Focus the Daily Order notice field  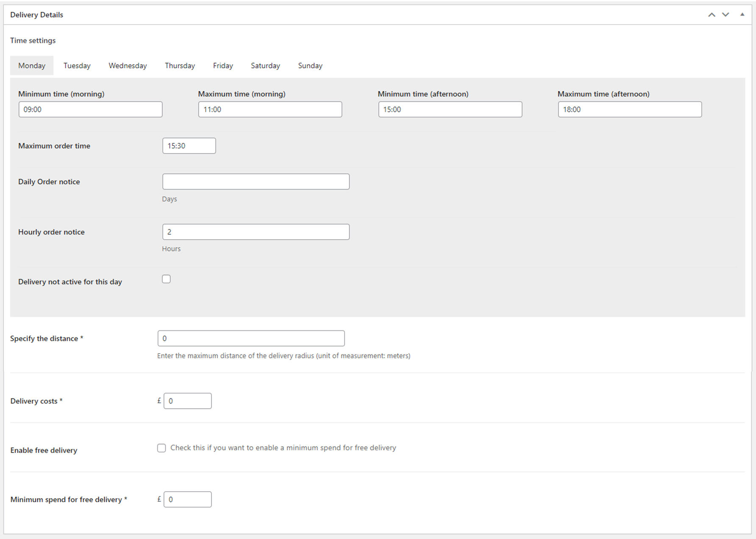(256, 182)
